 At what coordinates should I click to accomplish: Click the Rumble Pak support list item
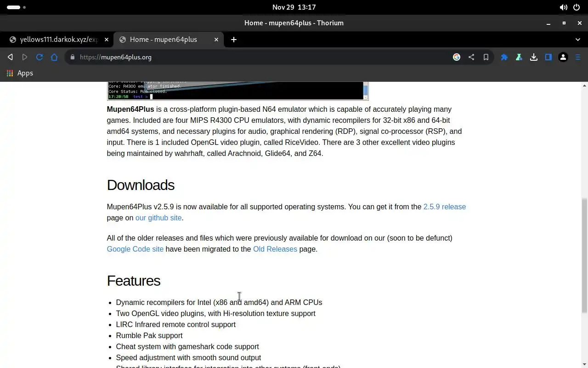[x=149, y=335]
